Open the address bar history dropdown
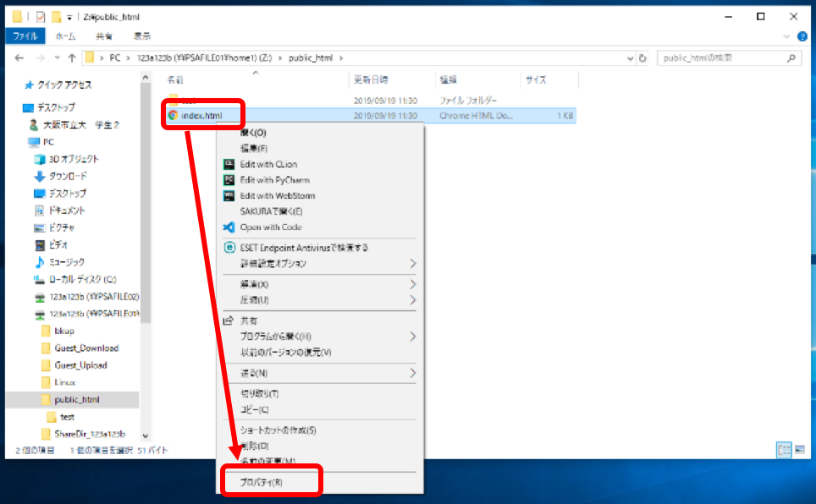The height and width of the screenshot is (504, 816). coord(631,58)
